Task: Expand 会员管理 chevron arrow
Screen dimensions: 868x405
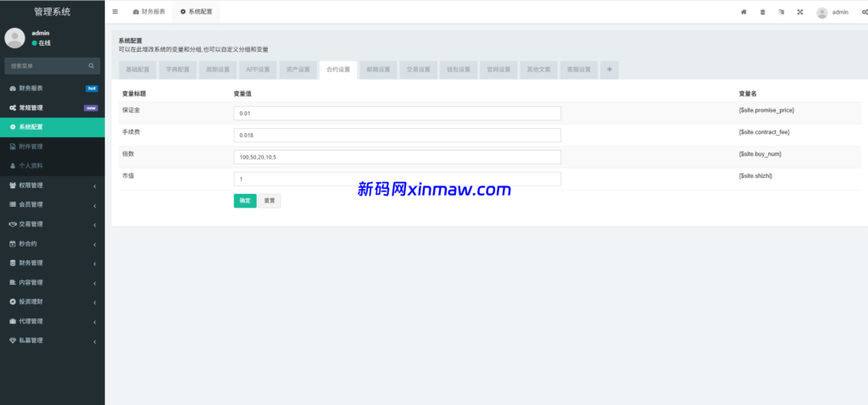Action: pyautogui.click(x=95, y=205)
